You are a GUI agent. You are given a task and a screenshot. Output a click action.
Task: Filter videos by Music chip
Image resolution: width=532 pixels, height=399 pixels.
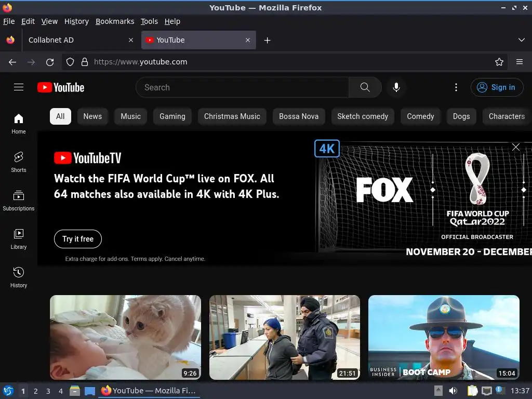[130, 116]
